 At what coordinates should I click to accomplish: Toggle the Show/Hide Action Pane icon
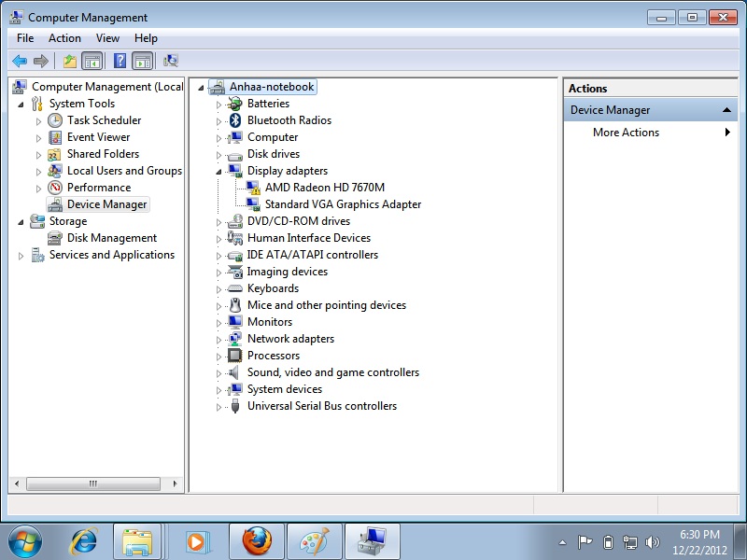[143, 61]
